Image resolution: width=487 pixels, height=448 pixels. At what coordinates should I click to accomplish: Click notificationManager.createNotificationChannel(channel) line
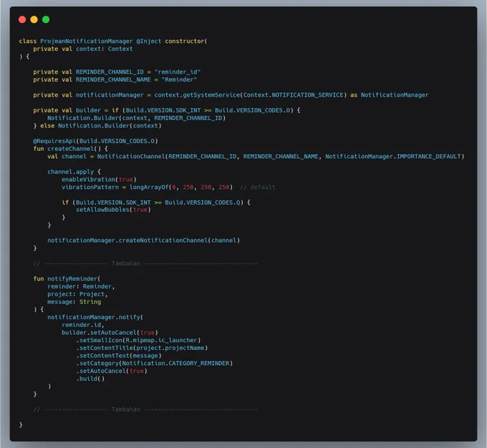coord(143,240)
